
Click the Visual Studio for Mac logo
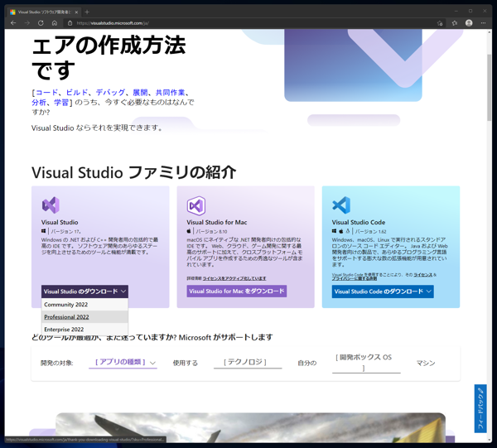click(x=195, y=205)
